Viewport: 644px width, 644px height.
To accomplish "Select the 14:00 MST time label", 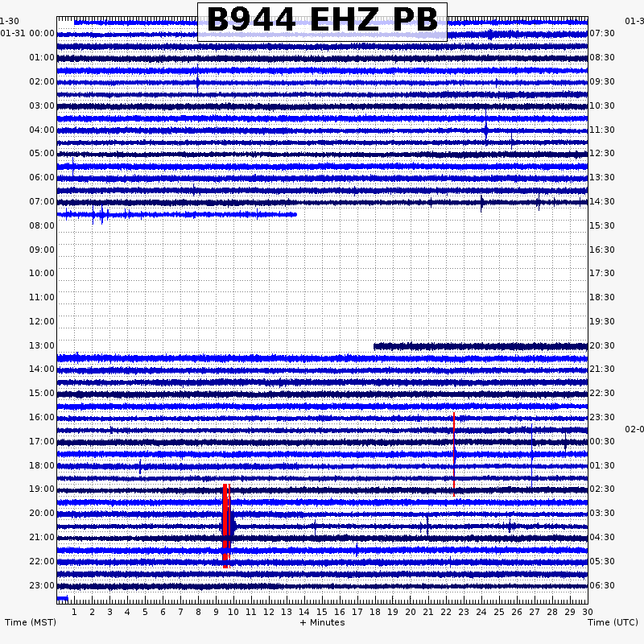I will click(42, 369).
